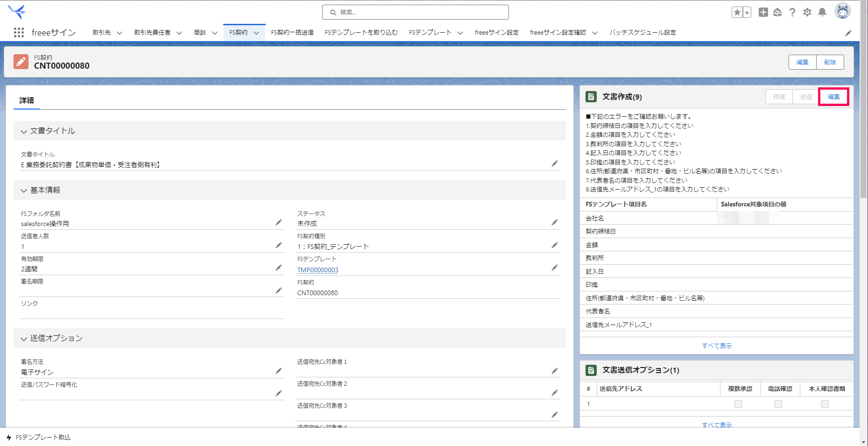This screenshot has width=868, height=446.
Task: Click the FS契約 record pencil icon
Action: click(21, 62)
